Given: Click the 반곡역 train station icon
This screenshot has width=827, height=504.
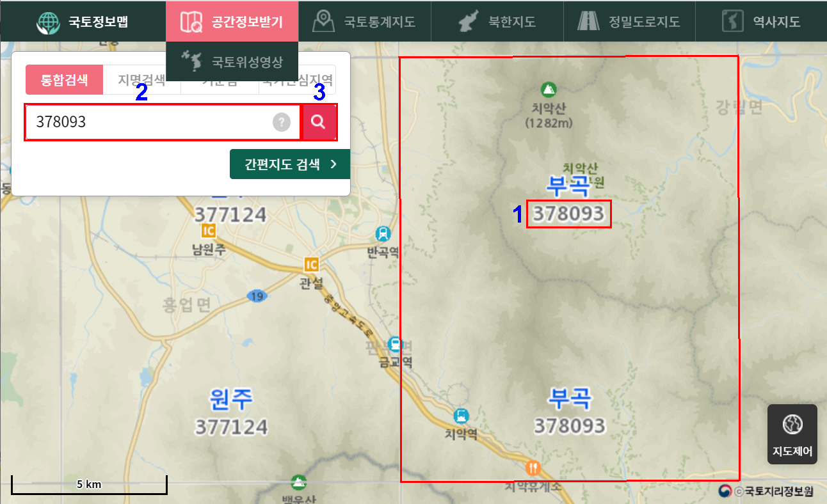Looking at the screenshot, I should 383,234.
